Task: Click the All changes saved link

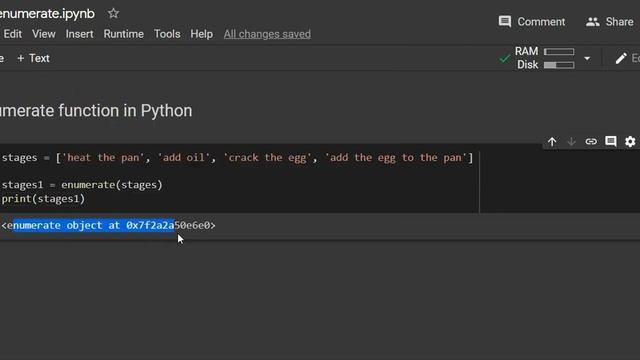Action: tap(267, 34)
